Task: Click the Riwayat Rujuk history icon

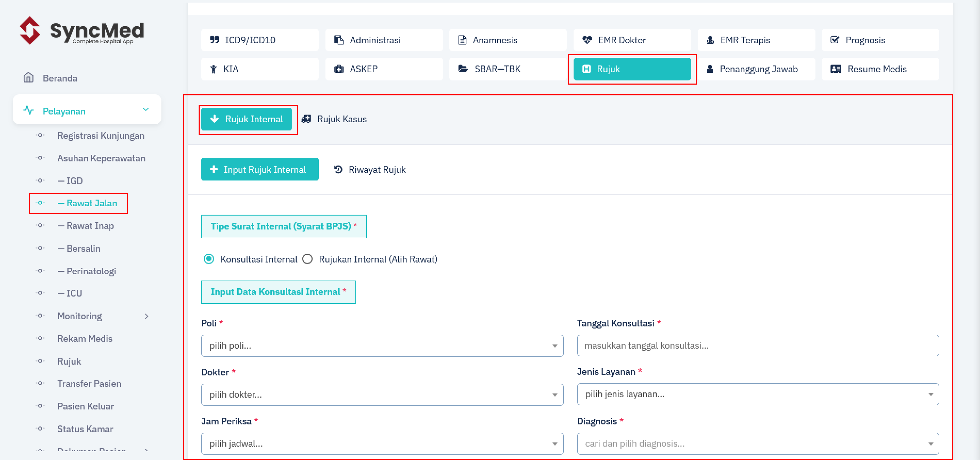Action: [338, 169]
